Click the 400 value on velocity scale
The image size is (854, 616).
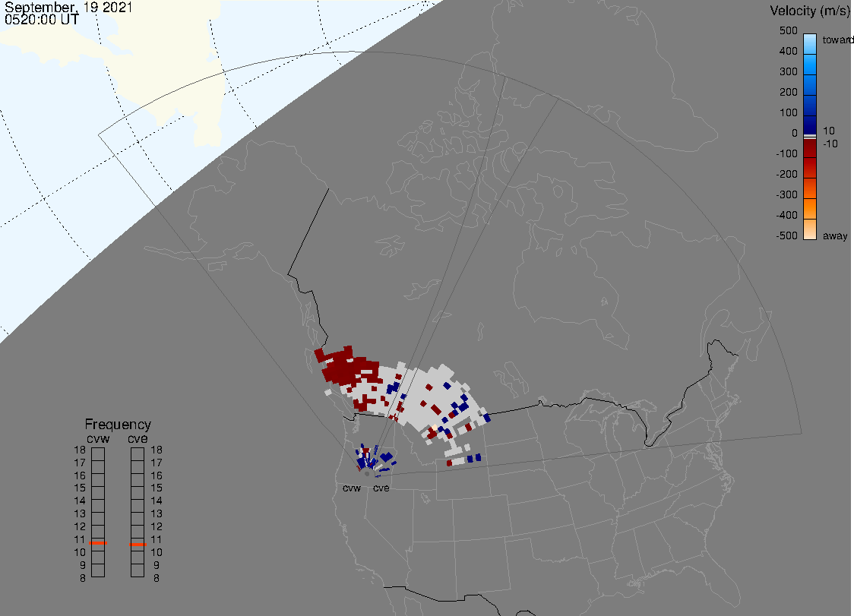(788, 51)
